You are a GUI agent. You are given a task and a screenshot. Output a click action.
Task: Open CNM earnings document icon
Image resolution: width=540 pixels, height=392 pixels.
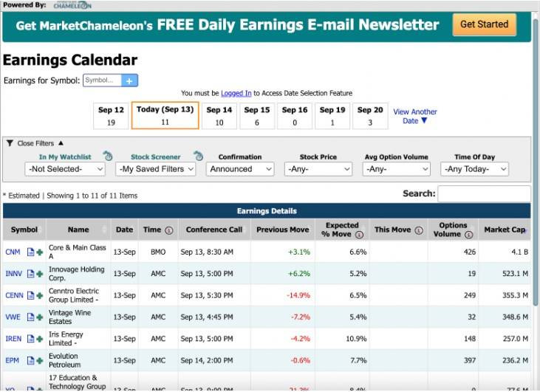point(30,252)
